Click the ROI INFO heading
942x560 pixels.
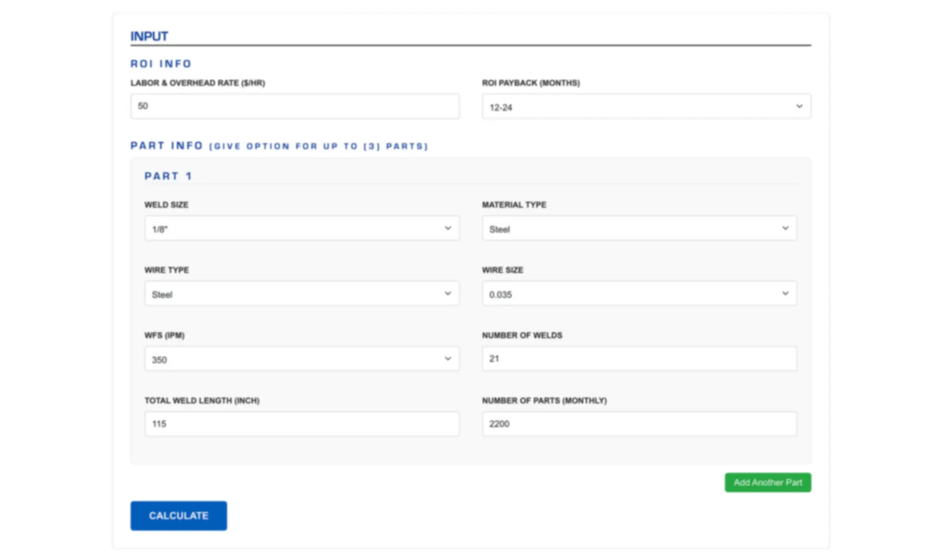pos(161,64)
